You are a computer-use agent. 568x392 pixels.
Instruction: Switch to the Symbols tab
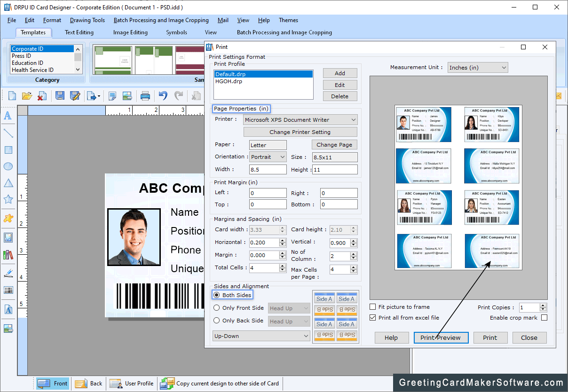176,32
